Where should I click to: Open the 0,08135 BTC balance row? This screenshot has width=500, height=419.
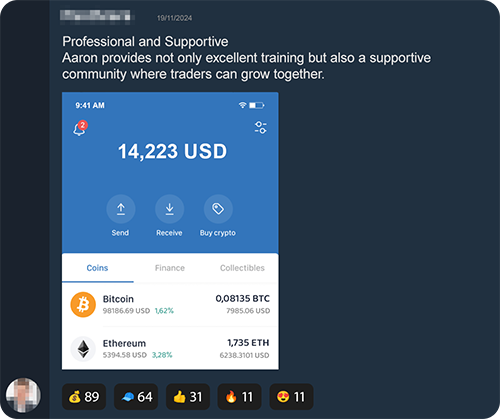tap(170, 304)
